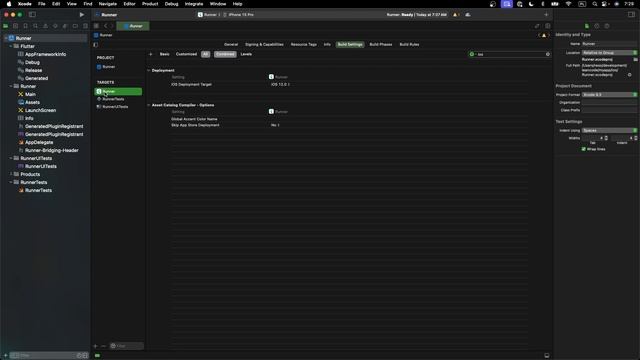This screenshot has height=360, width=640.
Task: Show the History inspector
Action: [x=597, y=26]
